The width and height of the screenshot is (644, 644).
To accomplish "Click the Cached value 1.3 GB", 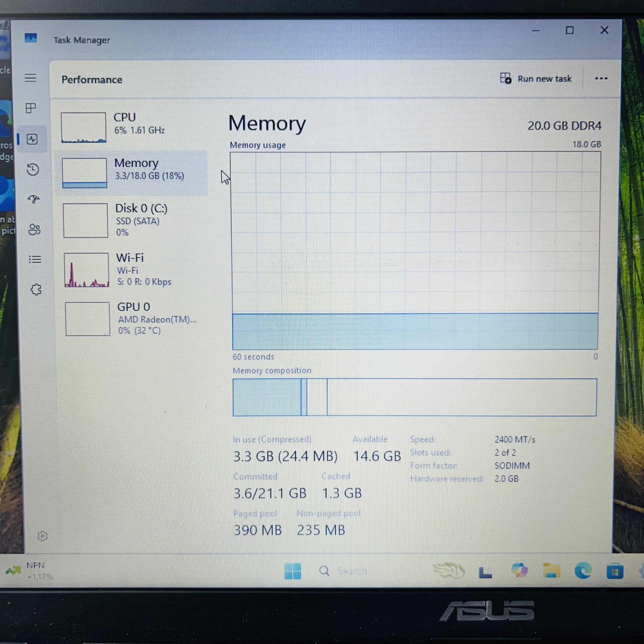I will tap(342, 493).
